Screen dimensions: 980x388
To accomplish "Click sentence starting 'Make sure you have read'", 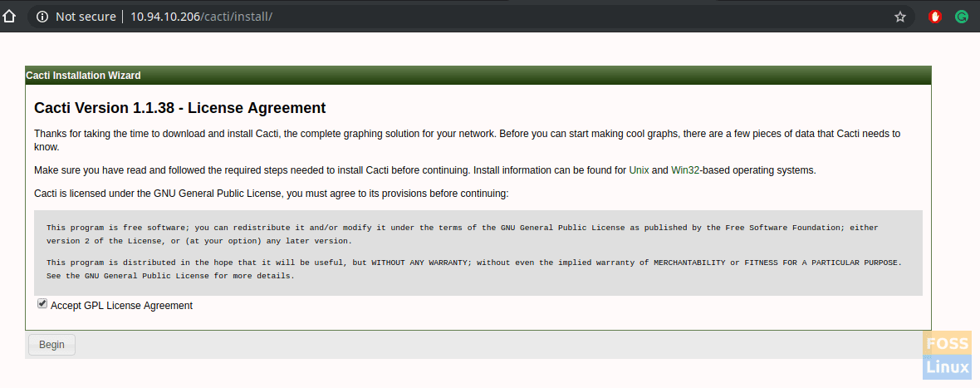I will coord(425,170).
